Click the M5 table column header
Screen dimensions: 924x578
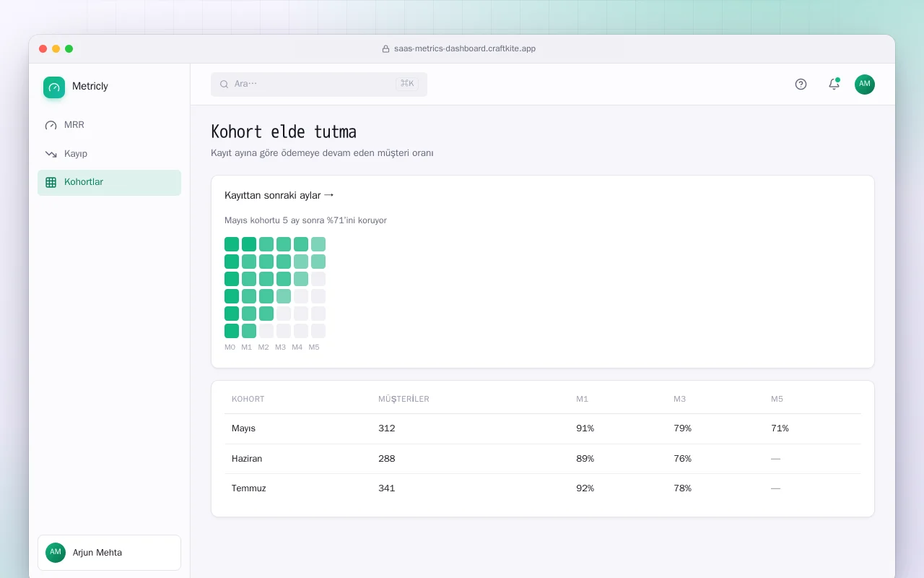(x=777, y=400)
